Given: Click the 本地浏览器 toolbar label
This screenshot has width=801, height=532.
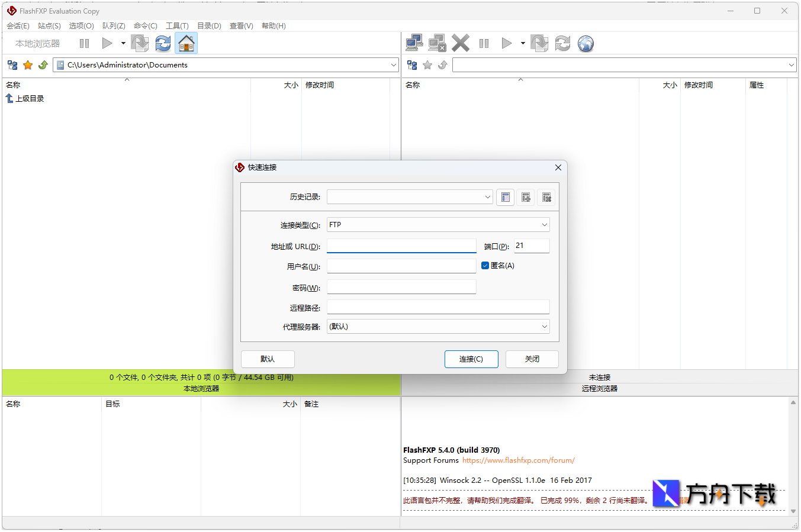Looking at the screenshot, I should [37, 44].
